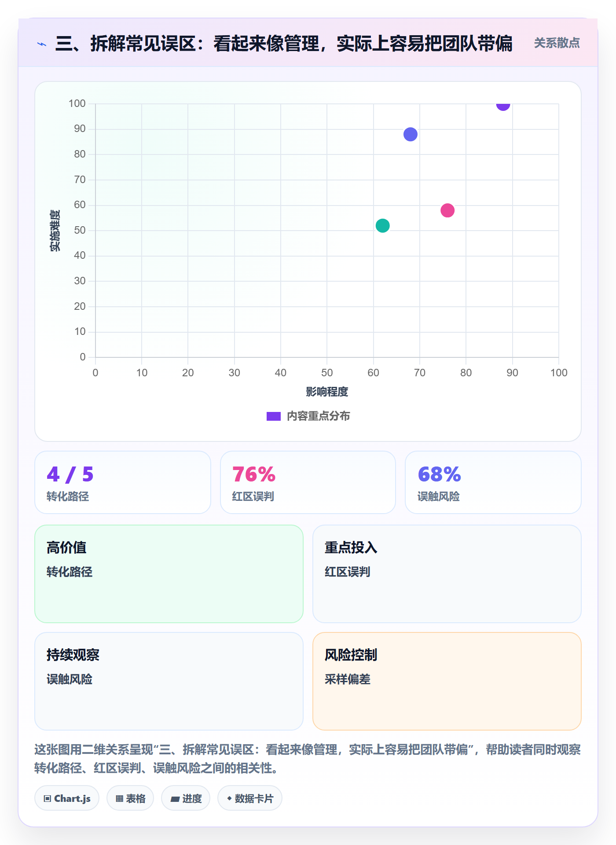The height and width of the screenshot is (845, 616).
Task: Open the 重点投入 quadrant card
Action: [447, 574]
